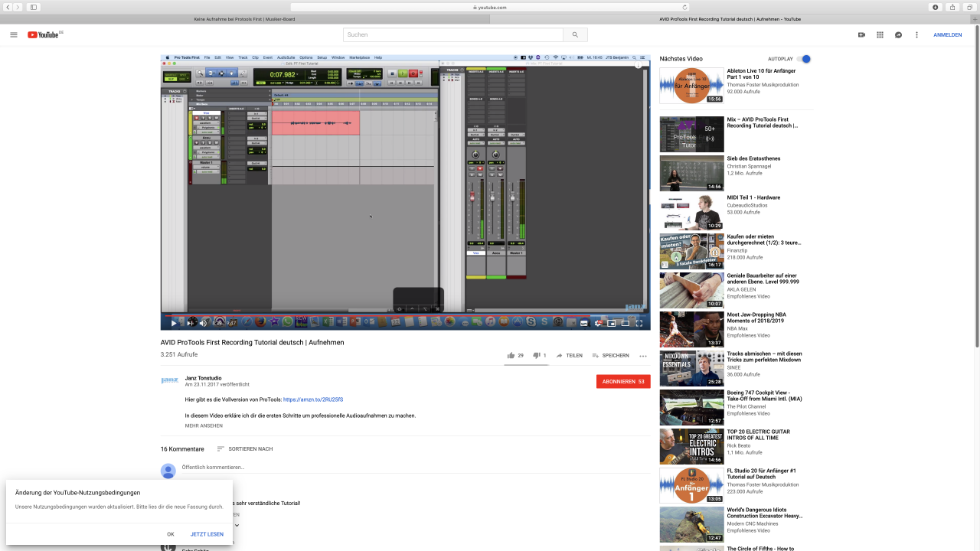Open the three-dot settings menu in header
980x551 pixels.
coord(916,34)
